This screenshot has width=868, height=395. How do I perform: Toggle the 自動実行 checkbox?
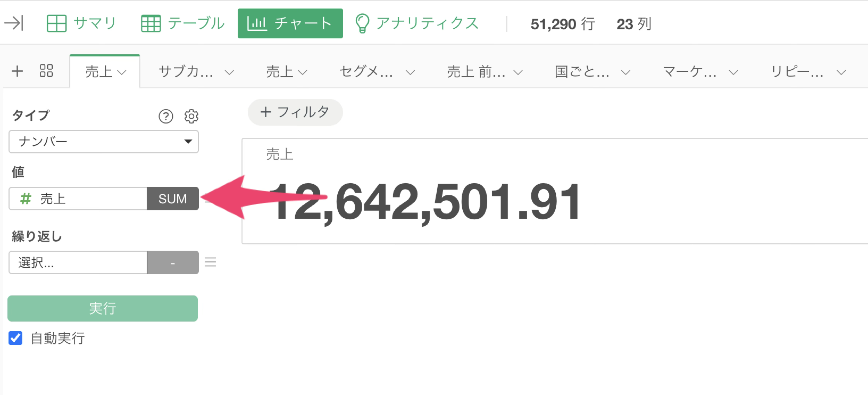15,338
